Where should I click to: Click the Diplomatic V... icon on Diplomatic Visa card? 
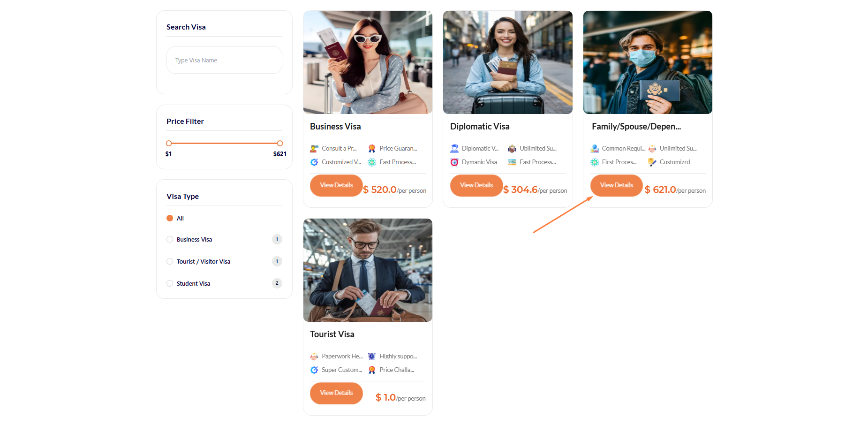[x=454, y=149]
